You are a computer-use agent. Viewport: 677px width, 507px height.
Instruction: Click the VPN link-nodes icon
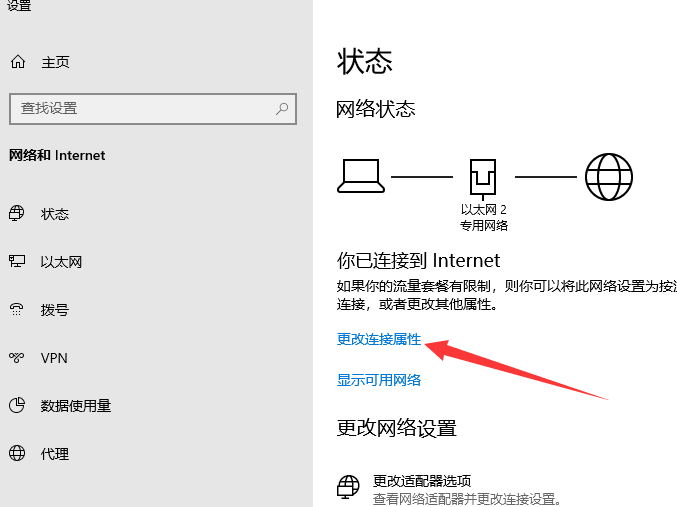pos(17,357)
